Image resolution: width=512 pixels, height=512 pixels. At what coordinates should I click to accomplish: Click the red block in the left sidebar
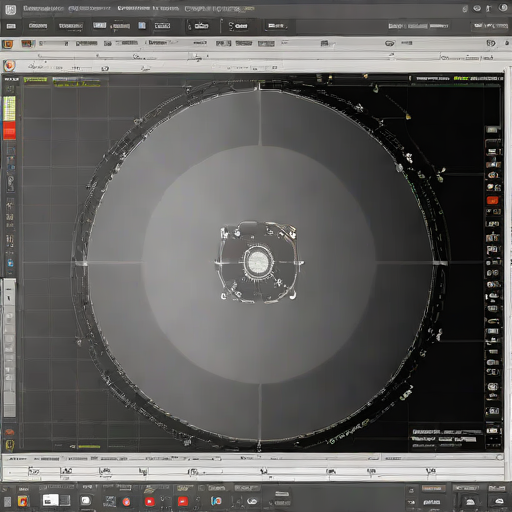[x=9, y=130]
